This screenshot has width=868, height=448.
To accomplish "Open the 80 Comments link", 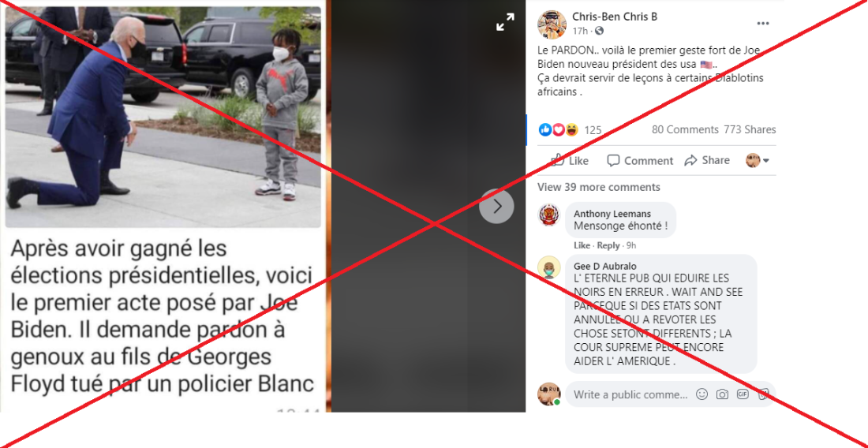I will [685, 129].
